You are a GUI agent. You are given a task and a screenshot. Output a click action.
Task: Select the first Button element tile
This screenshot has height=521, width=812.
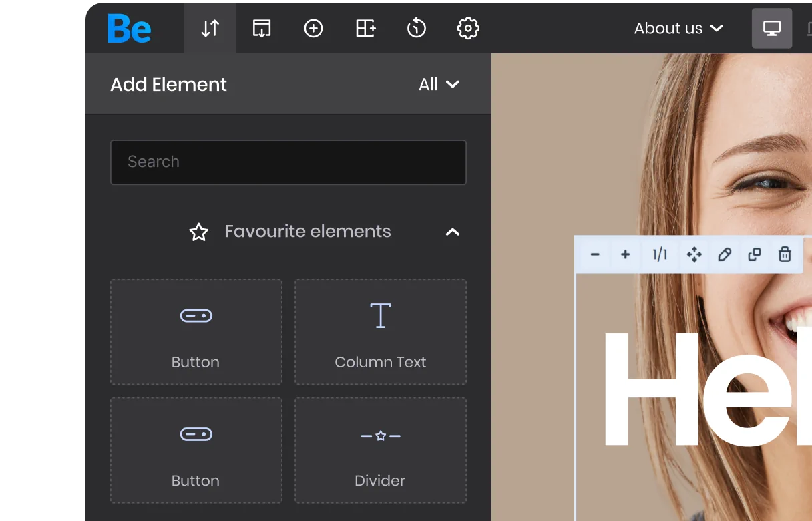coord(196,332)
